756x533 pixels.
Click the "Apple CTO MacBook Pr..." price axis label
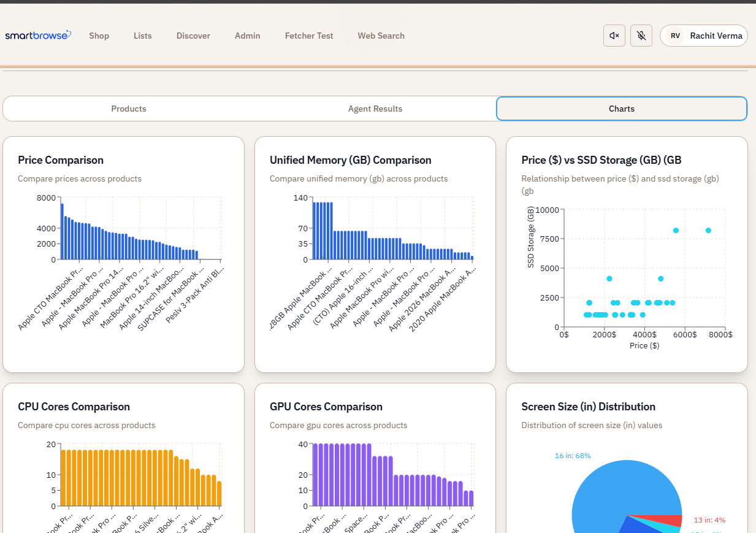pyautogui.click(x=50, y=299)
